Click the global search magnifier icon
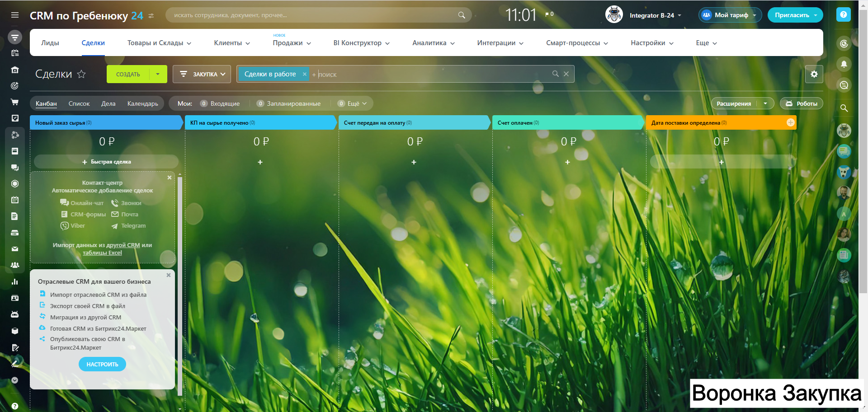This screenshot has width=868, height=412. 462,15
